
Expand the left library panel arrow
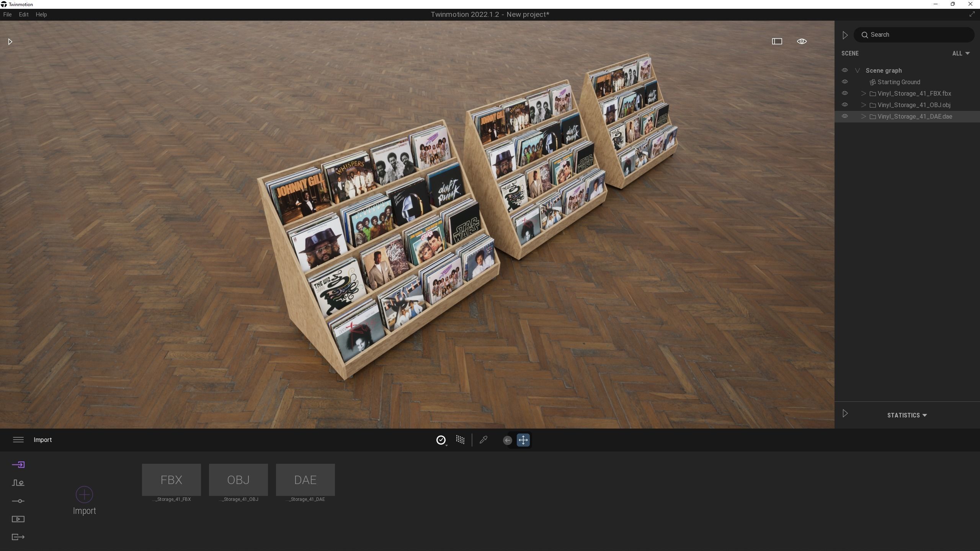coord(10,42)
